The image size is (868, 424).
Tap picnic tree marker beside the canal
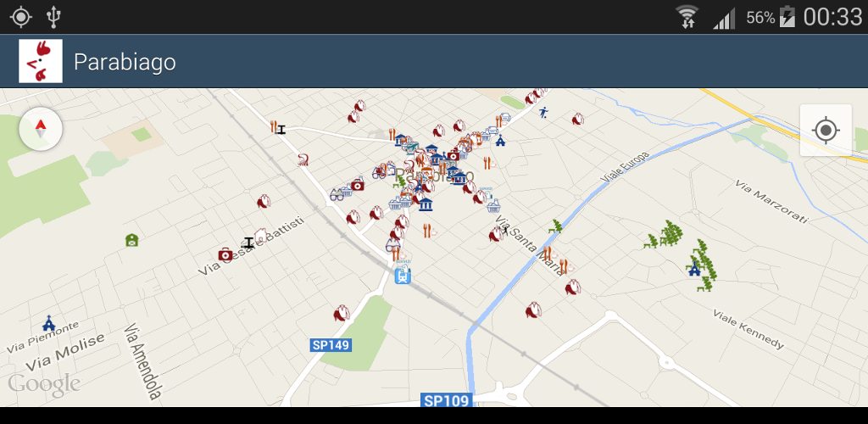(555, 226)
